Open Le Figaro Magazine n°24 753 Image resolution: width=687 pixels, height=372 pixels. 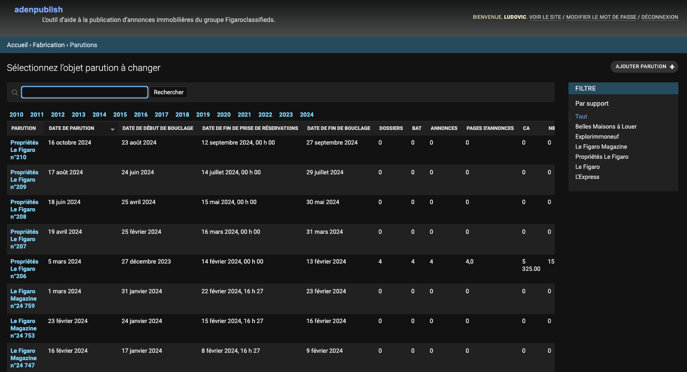tap(24, 329)
